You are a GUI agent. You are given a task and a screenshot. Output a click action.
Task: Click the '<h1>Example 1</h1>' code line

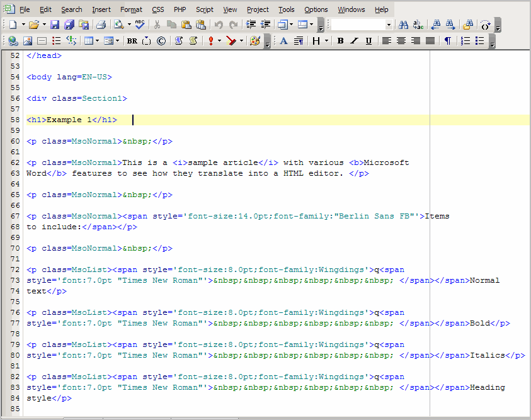click(x=72, y=120)
